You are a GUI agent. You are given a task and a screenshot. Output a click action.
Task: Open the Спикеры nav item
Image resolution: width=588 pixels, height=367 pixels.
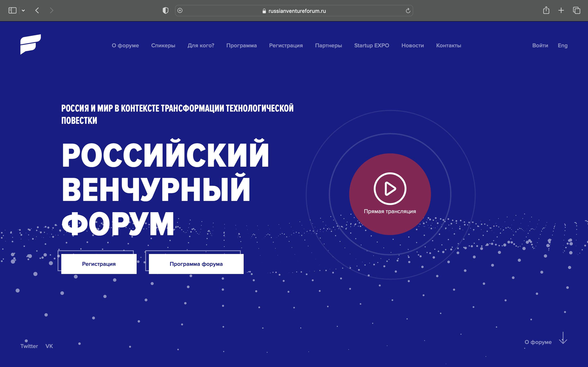(x=163, y=46)
